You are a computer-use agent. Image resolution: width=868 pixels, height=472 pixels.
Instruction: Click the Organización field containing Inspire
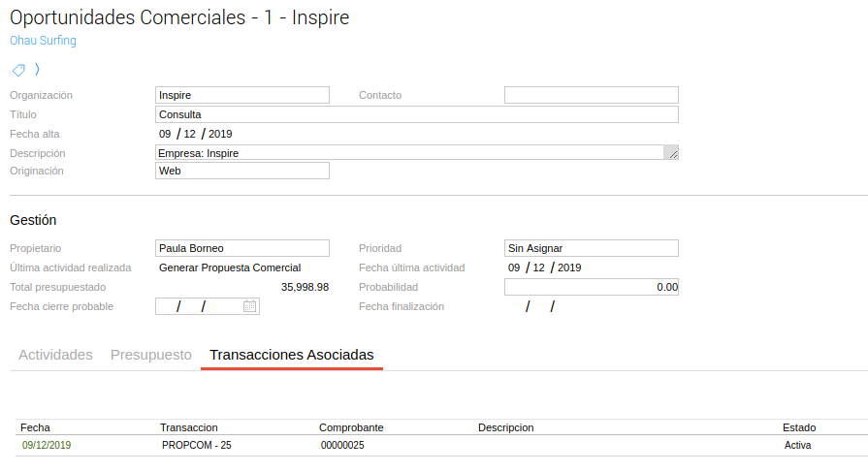tap(242, 95)
